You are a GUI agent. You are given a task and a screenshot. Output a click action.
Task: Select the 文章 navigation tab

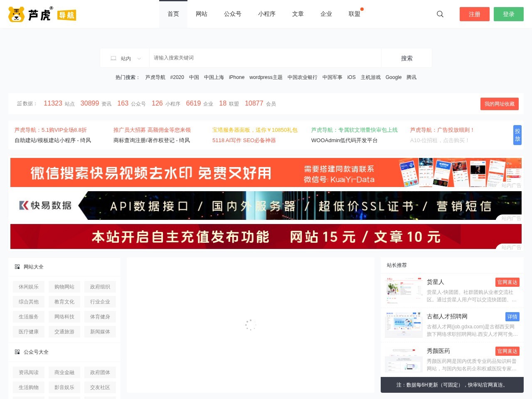(x=298, y=14)
